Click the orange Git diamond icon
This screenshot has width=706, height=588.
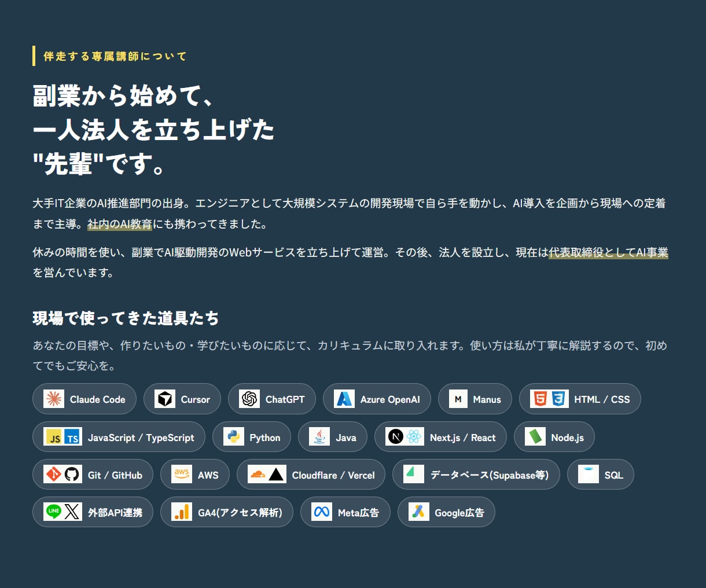point(54,475)
